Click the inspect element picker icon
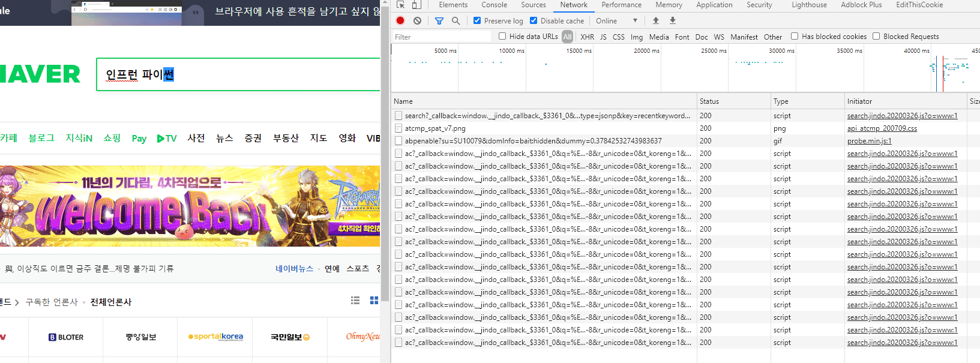This screenshot has width=980, height=363. [x=400, y=5]
